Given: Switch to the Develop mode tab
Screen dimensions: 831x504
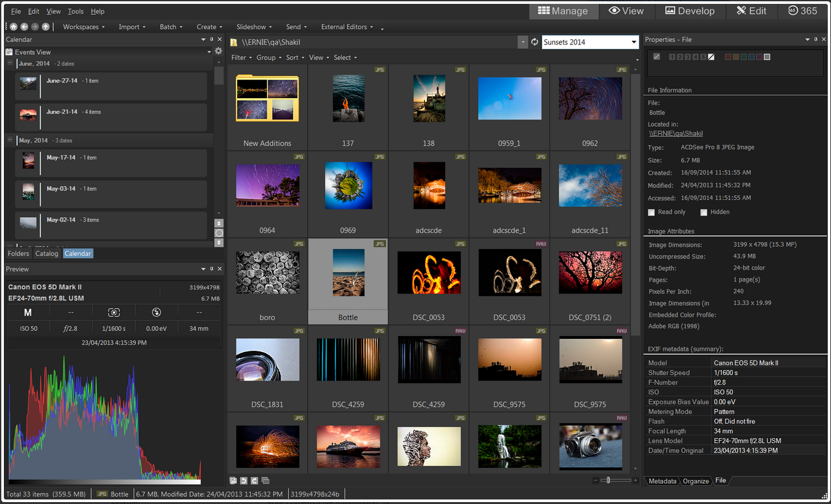Looking at the screenshot, I should tap(689, 11).
